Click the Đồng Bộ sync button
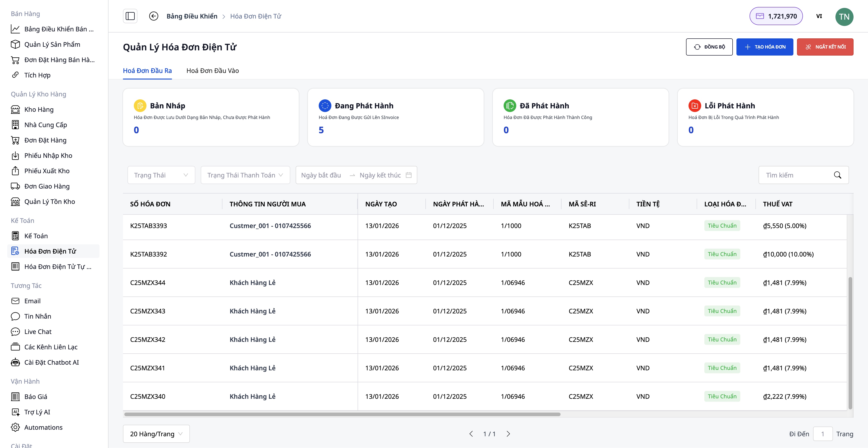 pyautogui.click(x=709, y=47)
